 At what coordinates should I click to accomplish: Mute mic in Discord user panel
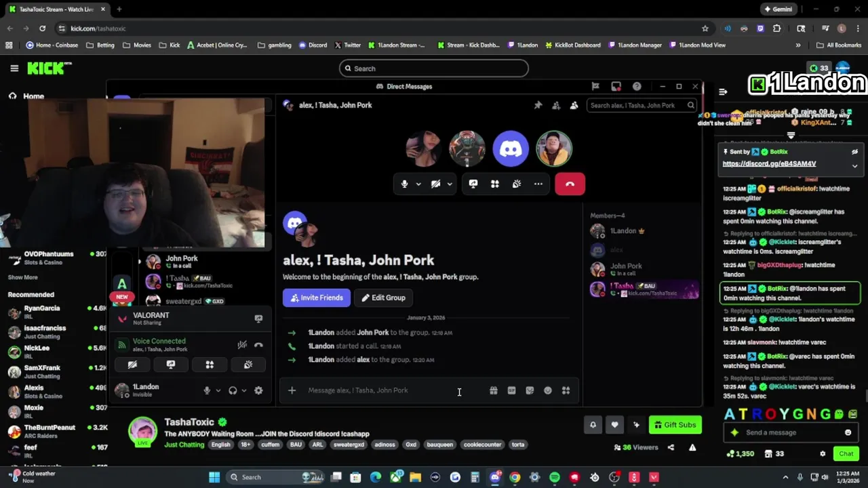[207, 390]
